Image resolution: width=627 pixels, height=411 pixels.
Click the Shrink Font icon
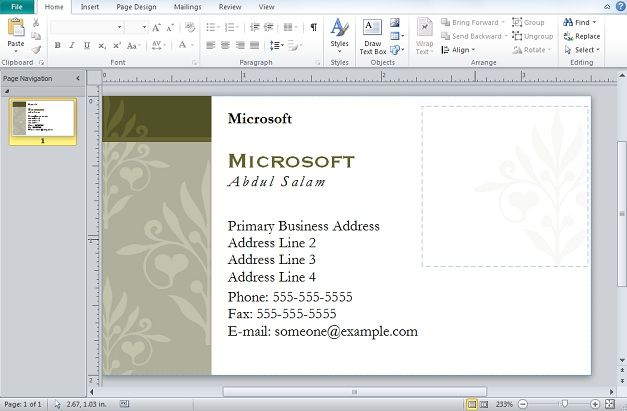coord(170,28)
